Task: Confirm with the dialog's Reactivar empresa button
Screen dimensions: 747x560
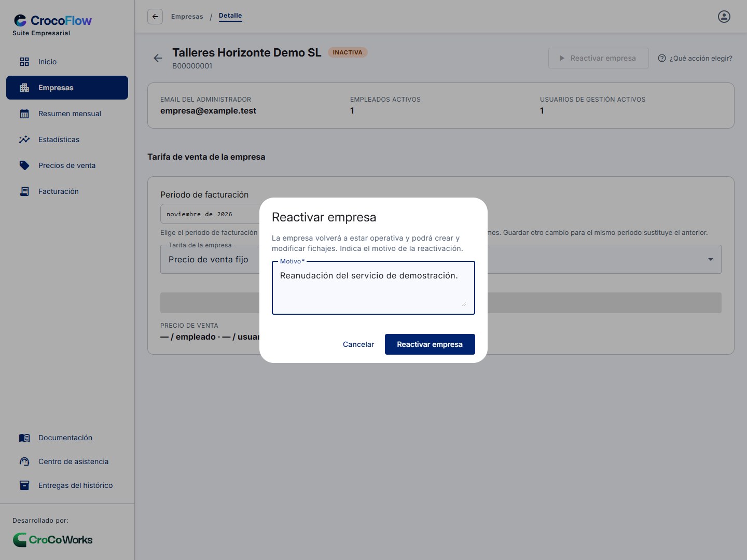Action: (x=430, y=344)
